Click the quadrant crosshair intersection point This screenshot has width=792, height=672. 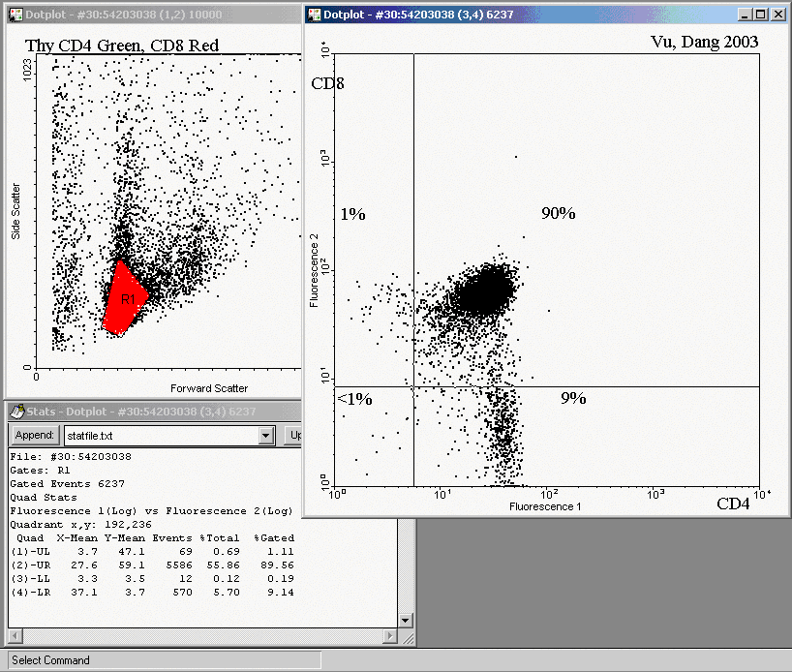point(414,387)
